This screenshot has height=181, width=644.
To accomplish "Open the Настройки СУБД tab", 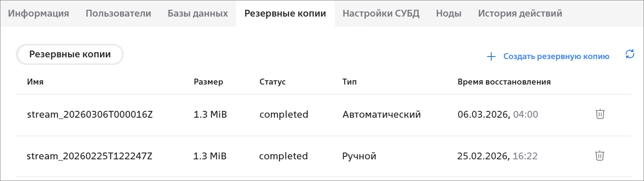I will coord(381,13).
